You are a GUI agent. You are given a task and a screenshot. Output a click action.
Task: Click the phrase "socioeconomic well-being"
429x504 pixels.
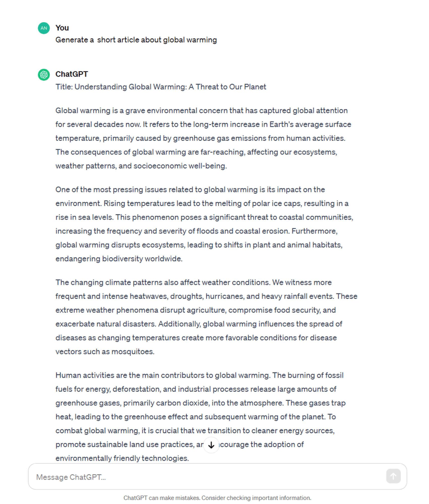coord(179,166)
